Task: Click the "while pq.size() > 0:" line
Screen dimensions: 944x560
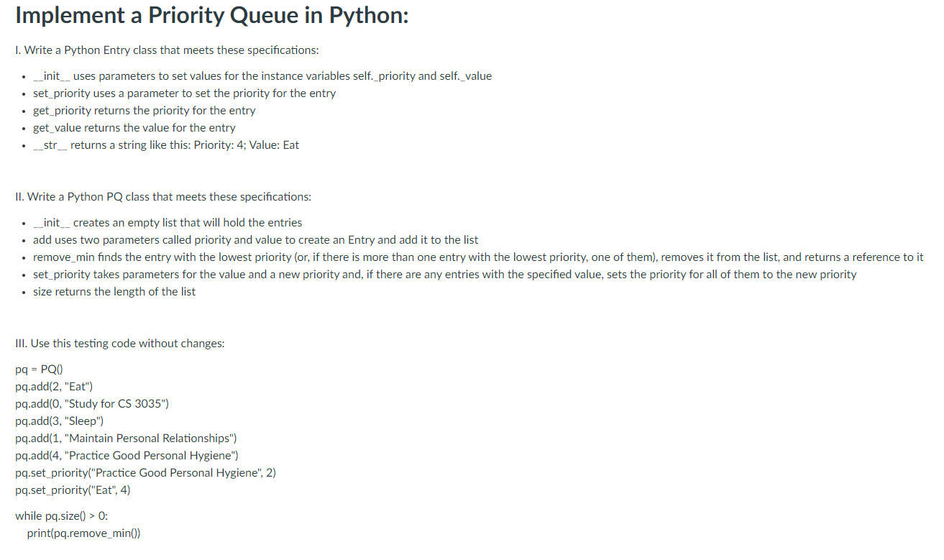Action: click(62, 516)
